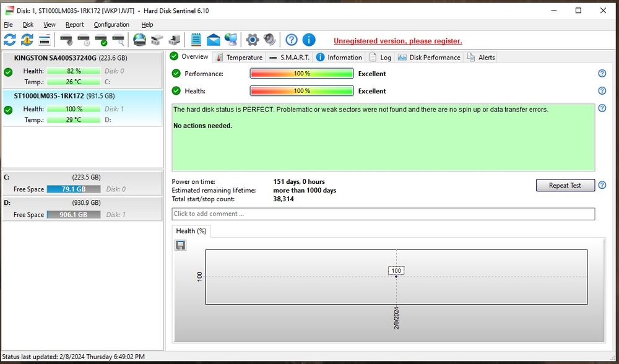Switch to the Disk Performance tab
This screenshot has width=619, height=364.
[x=429, y=58]
